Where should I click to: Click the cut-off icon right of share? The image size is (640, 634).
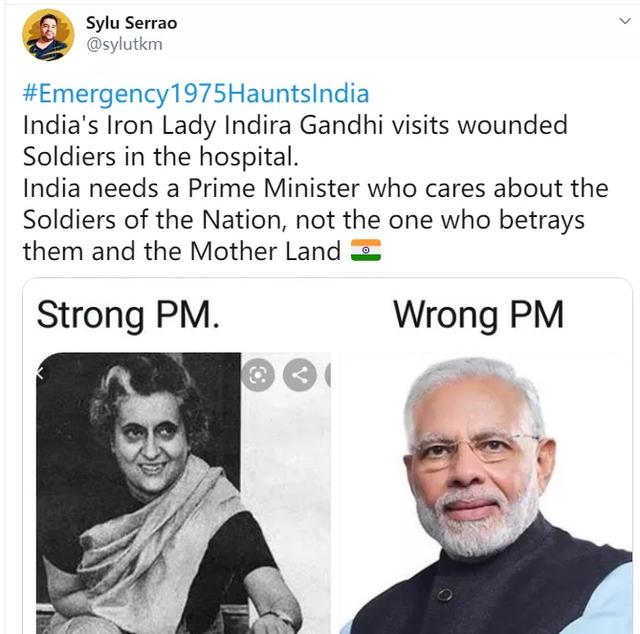[328, 375]
